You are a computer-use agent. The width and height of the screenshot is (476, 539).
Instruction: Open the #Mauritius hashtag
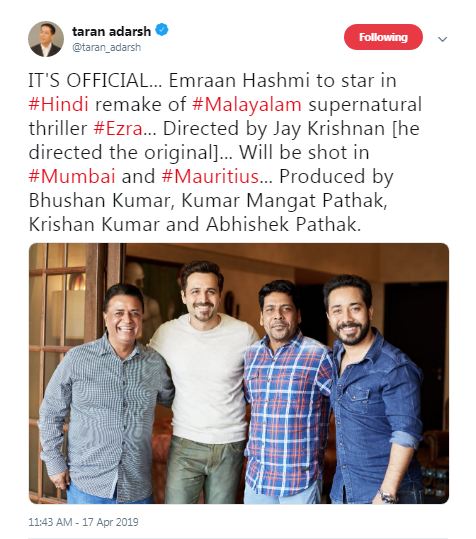point(210,176)
